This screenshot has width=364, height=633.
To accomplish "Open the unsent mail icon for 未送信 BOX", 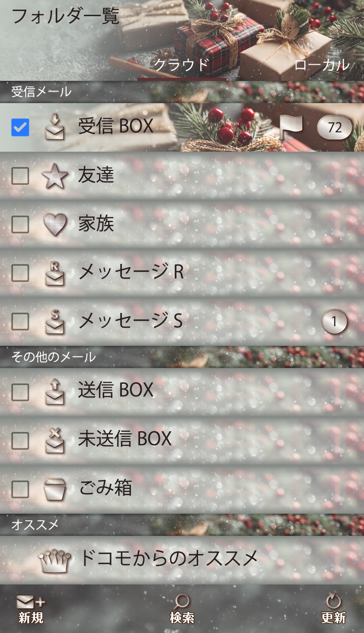I will point(55,440).
